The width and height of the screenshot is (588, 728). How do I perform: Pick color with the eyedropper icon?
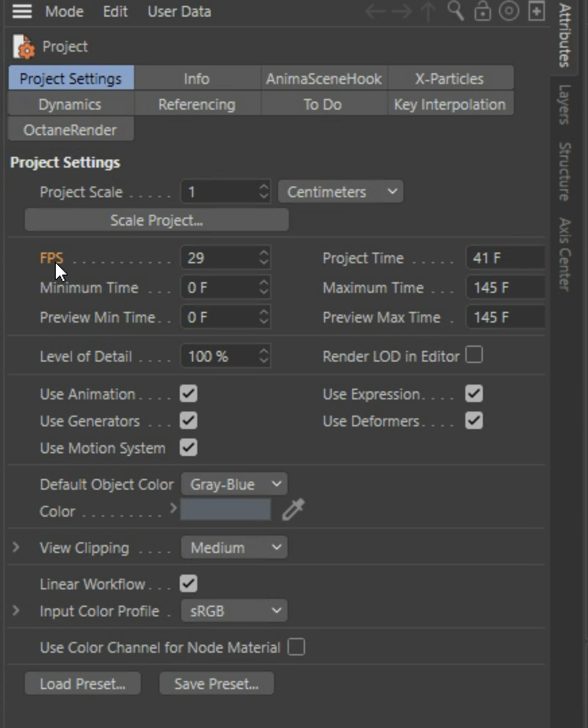(293, 510)
